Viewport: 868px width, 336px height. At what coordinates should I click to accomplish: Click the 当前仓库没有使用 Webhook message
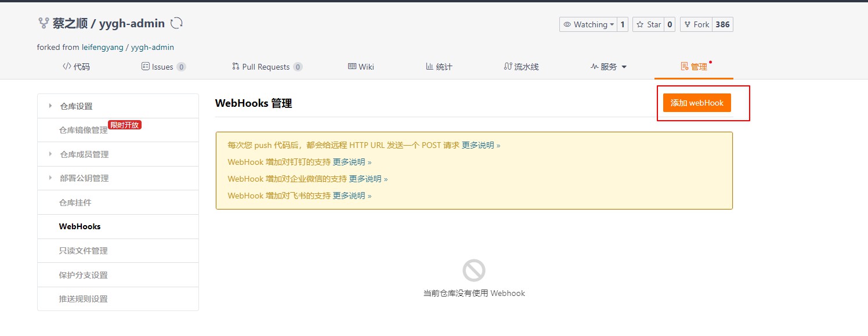pyautogui.click(x=474, y=293)
